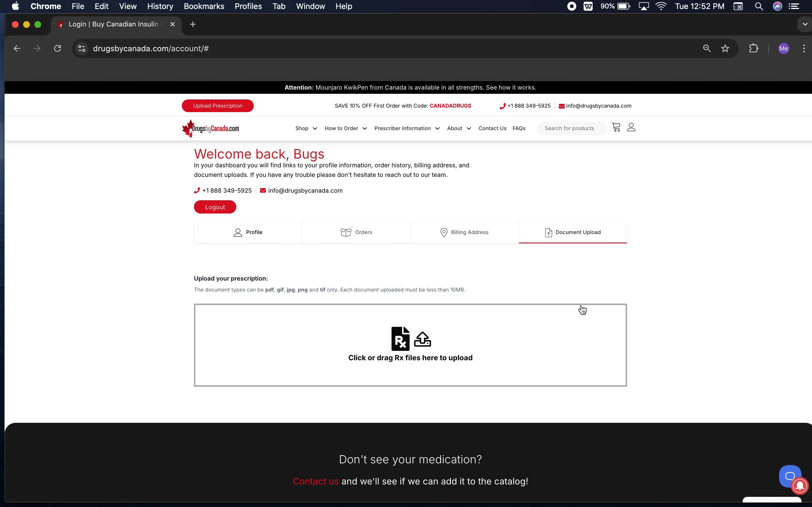Reload the page with refresh icon
Viewport: 812px width, 507px height.
(x=58, y=49)
